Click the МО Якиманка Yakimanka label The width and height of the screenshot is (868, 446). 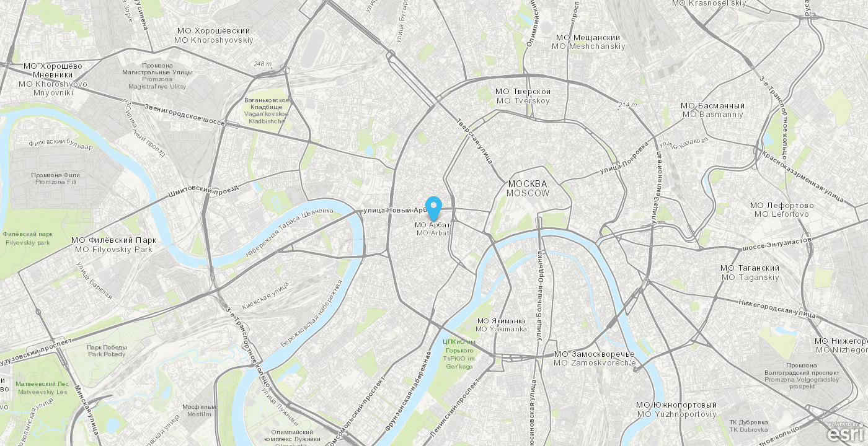click(501, 325)
